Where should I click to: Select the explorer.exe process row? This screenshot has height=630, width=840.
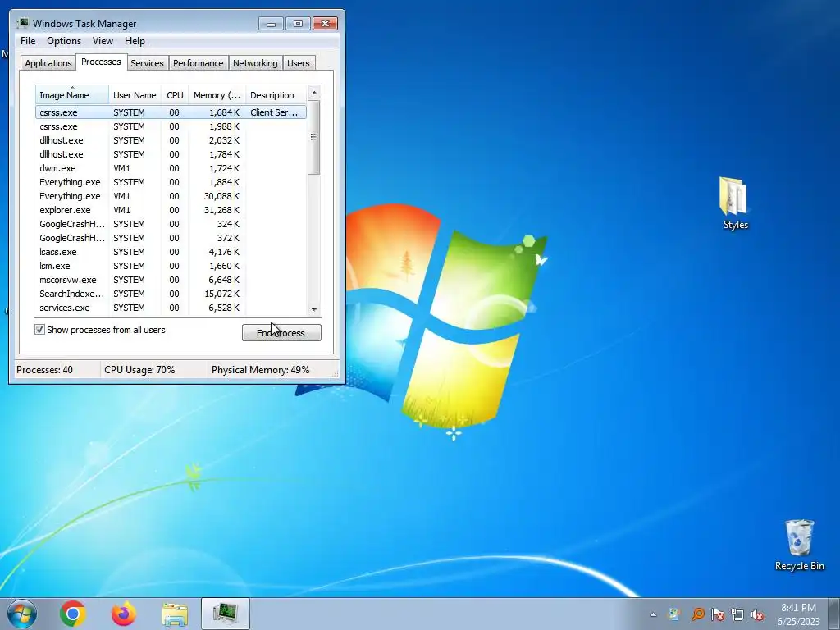pyautogui.click(x=171, y=210)
